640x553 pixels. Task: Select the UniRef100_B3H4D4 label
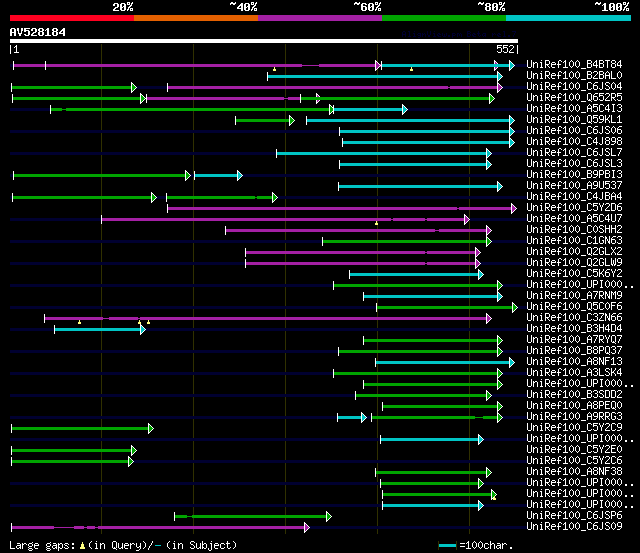click(x=574, y=329)
